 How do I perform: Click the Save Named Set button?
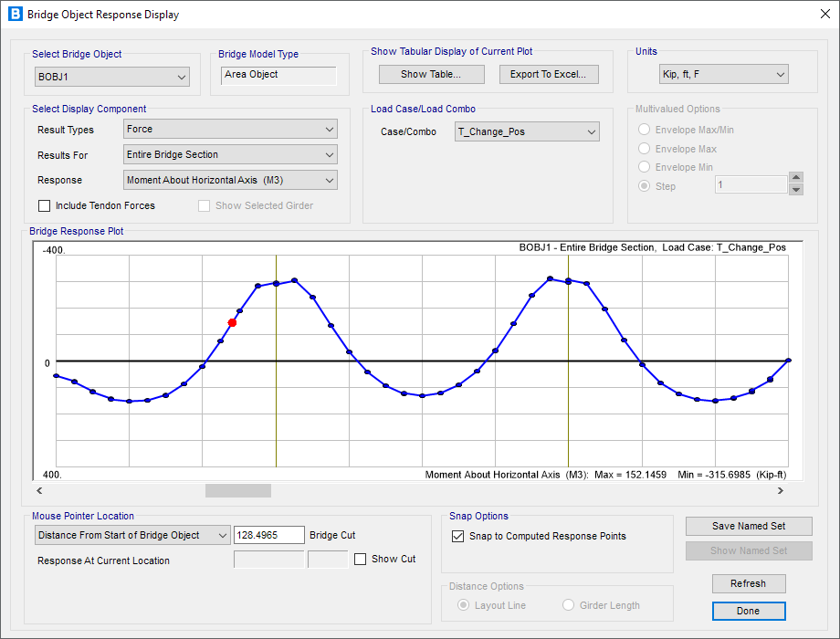coord(749,526)
